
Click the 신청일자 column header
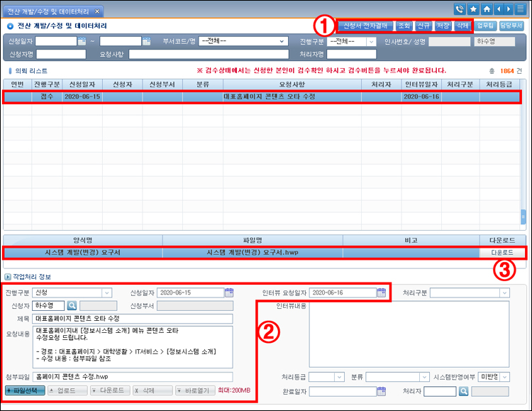[x=82, y=84]
